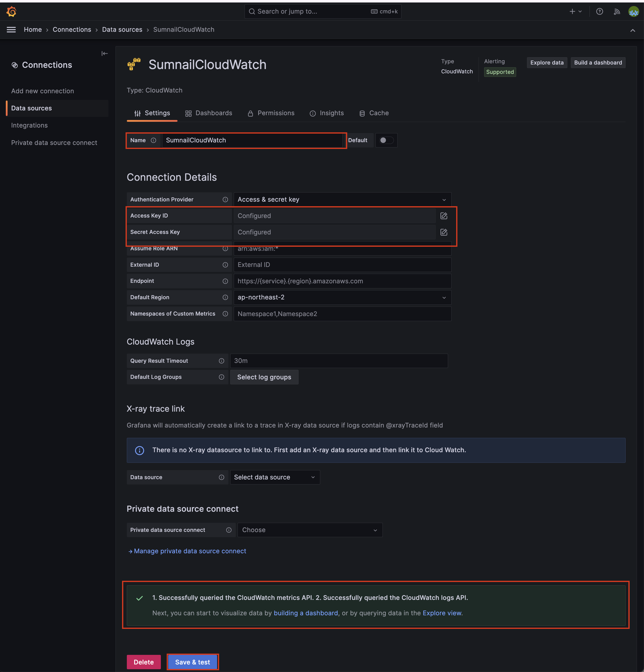The width and height of the screenshot is (644, 672).
Task: Click Namespaces of Custom Metrics input
Action: (342, 314)
